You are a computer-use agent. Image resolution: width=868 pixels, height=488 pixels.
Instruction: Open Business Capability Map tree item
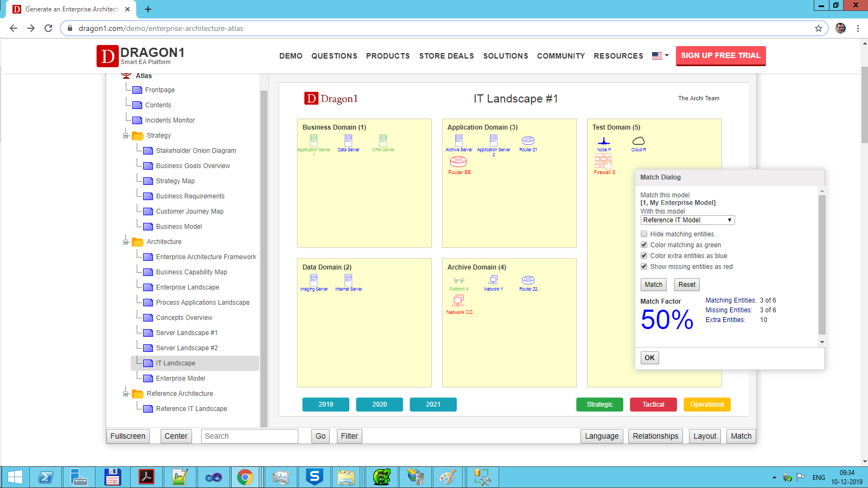pyautogui.click(x=192, y=272)
